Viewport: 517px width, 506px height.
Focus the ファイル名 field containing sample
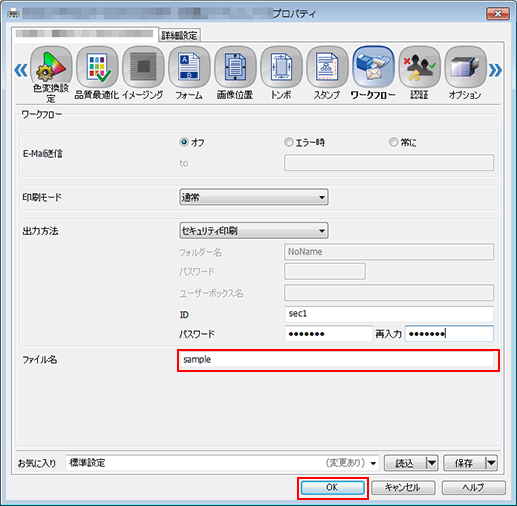click(338, 360)
